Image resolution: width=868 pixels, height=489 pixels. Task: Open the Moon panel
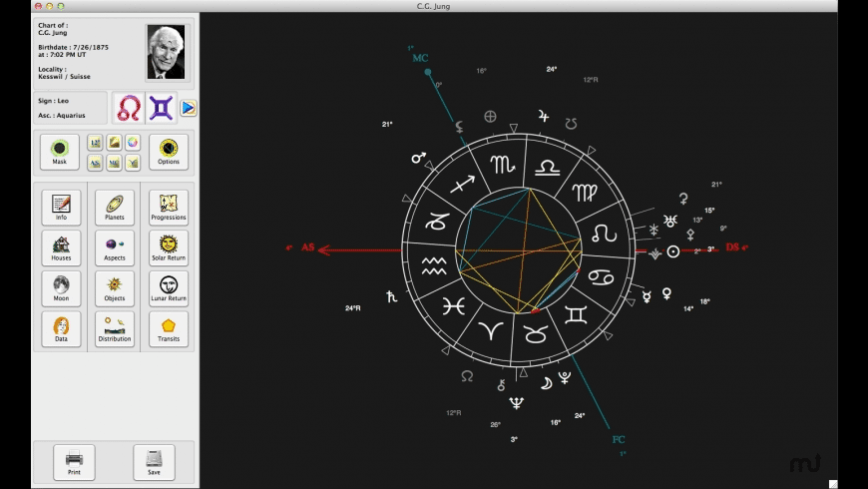click(x=61, y=288)
